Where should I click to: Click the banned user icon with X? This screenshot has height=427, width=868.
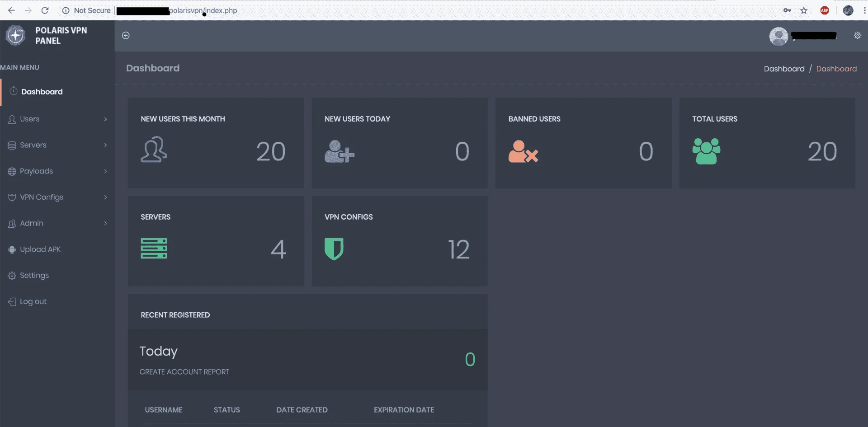[x=524, y=151]
